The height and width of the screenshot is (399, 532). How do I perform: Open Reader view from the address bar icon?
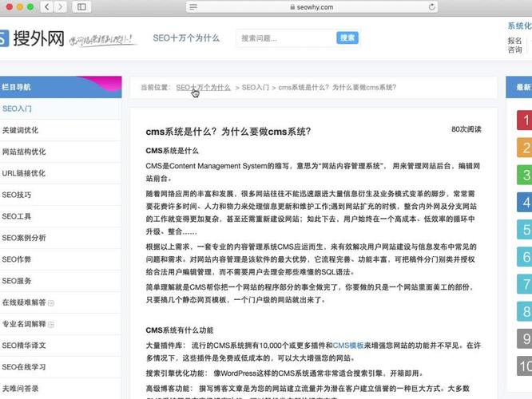click(193, 6)
